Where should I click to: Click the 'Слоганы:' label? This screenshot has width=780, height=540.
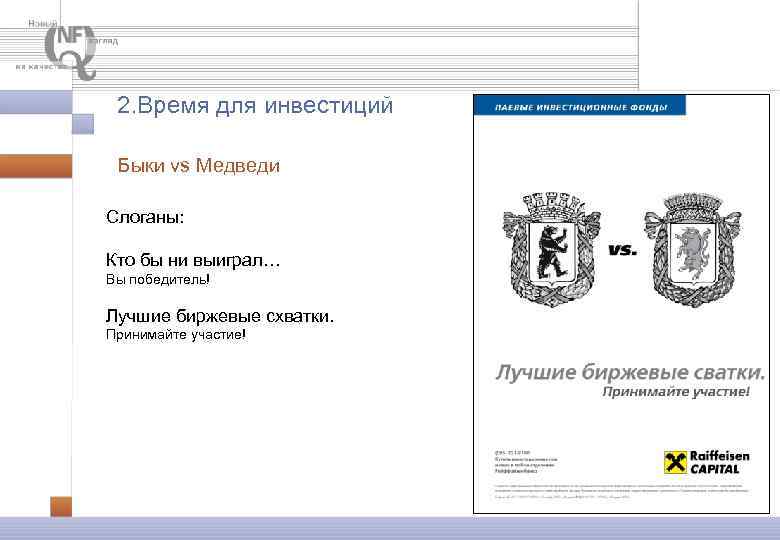[145, 217]
